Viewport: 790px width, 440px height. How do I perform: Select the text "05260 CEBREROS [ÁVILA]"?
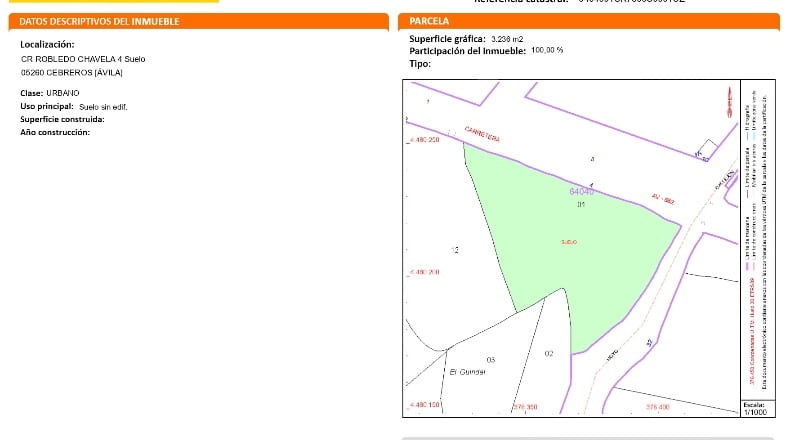coord(72,73)
